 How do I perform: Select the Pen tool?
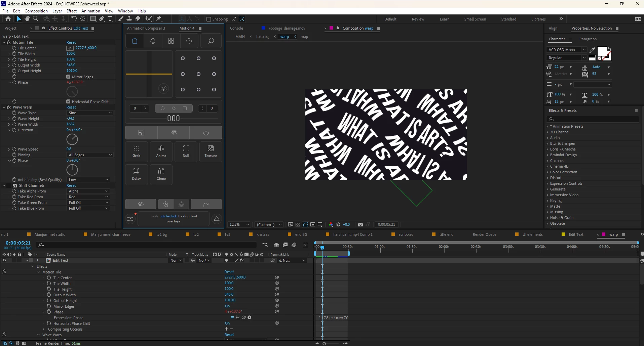coord(102,19)
